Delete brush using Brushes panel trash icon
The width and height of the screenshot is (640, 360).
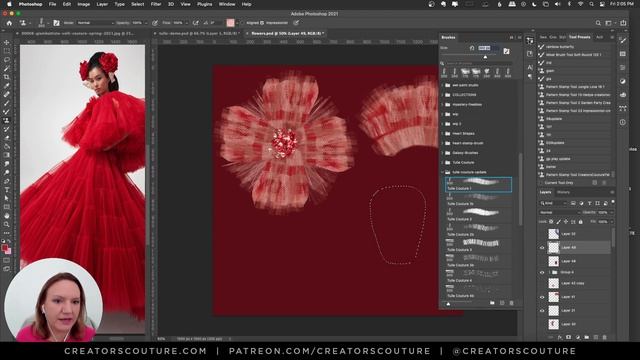coord(511,303)
